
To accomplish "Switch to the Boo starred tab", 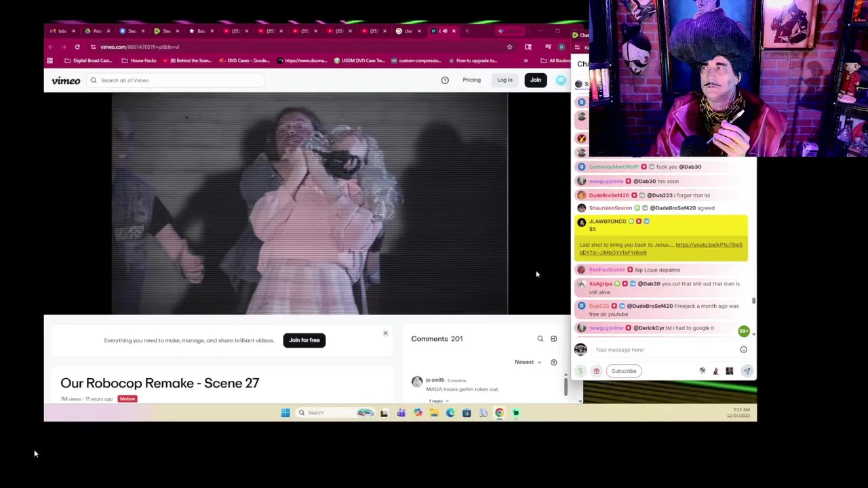I will pyautogui.click(x=200, y=30).
